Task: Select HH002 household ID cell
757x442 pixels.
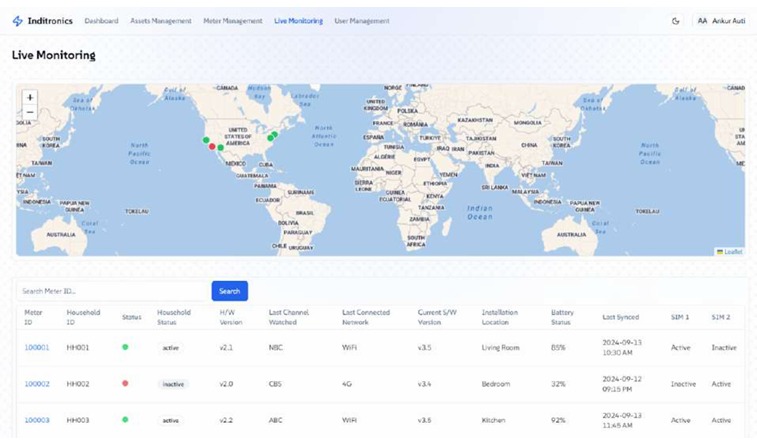Action: point(78,384)
